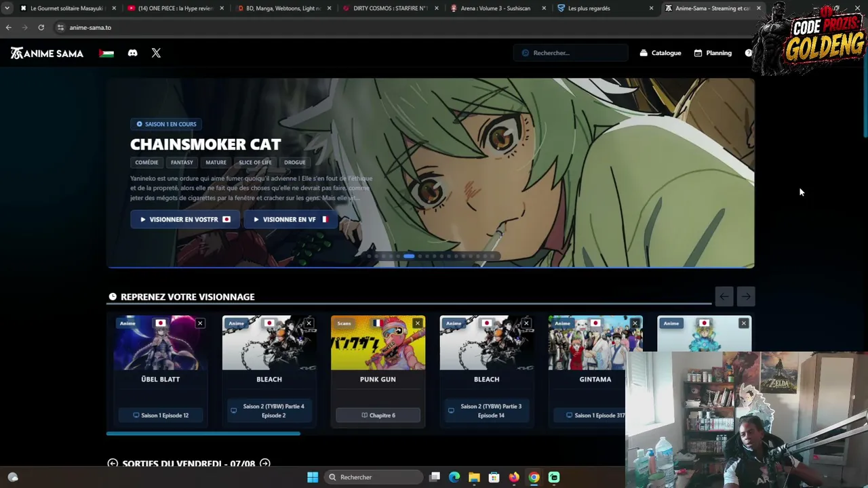The height and width of the screenshot is (488, 868).
Task: Open the green app icon on taskbar
Action: click(554, 477)
